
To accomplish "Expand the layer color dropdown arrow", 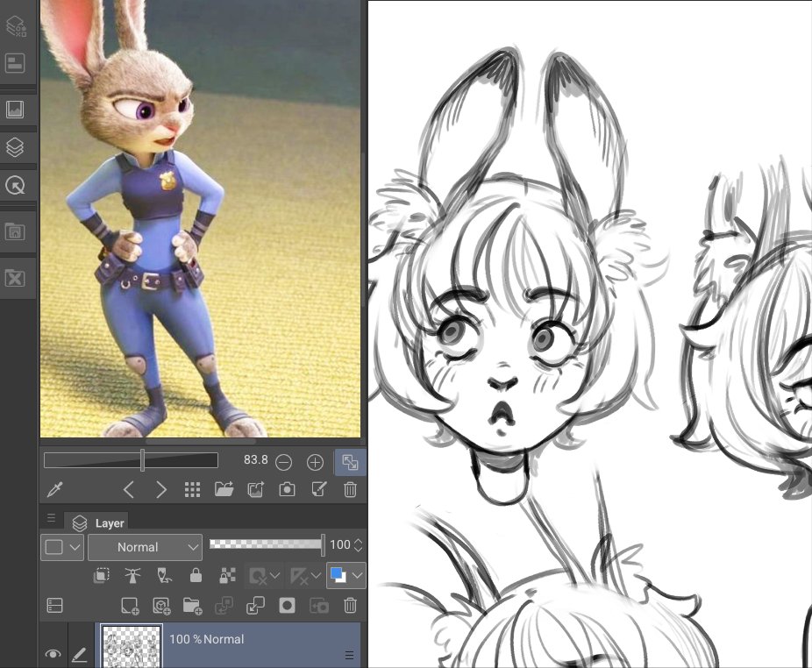I will 357,575.
